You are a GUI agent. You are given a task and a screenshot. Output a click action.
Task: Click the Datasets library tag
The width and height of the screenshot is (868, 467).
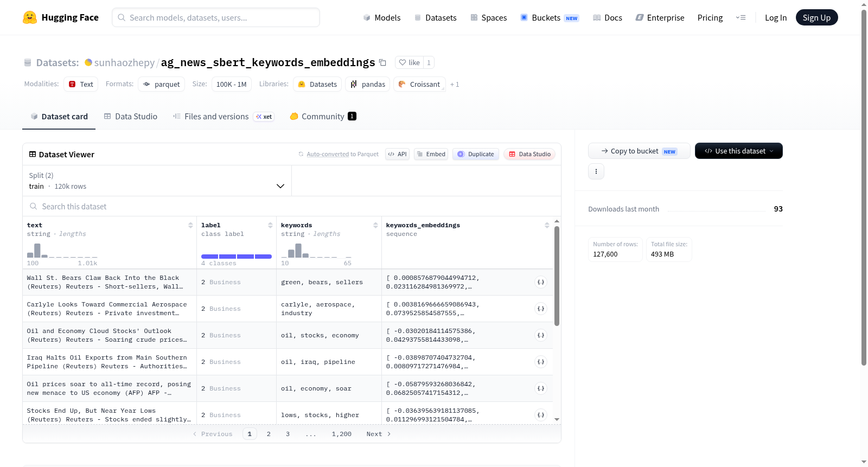coord(317,84)
